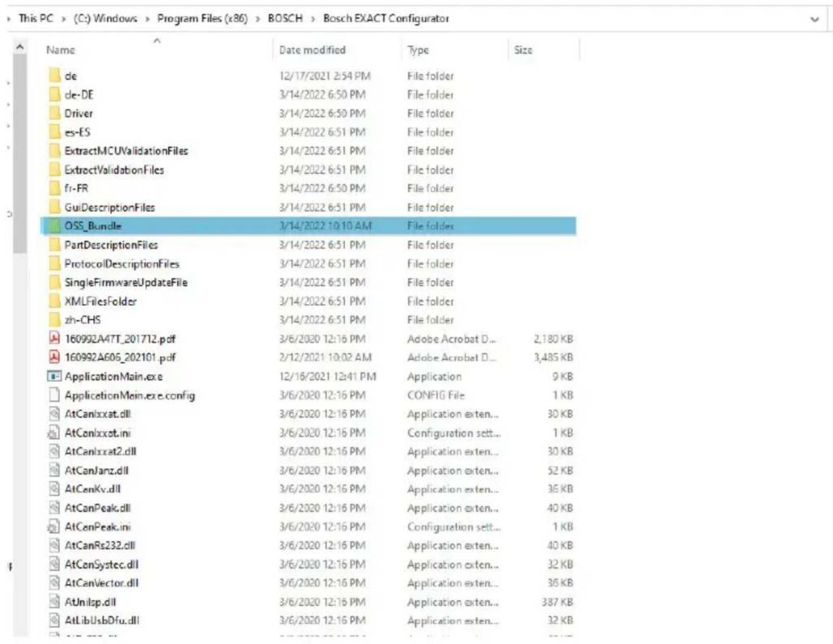Select the AtLibUsbDfu.dll file name
Viewport: 833px width, 644px height.
tap(102, 620)
